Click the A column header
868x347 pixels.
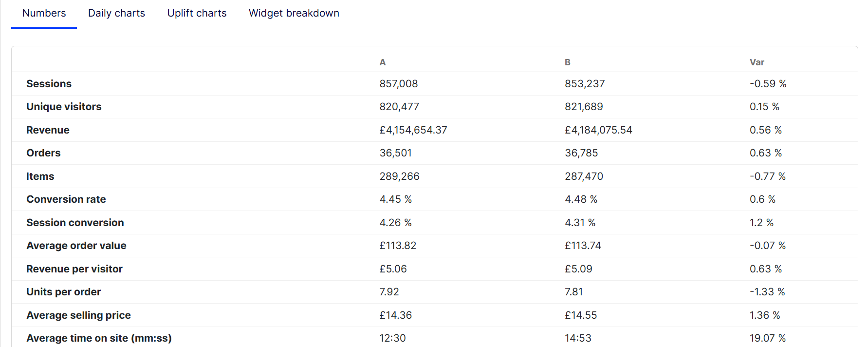pos(383,62)
